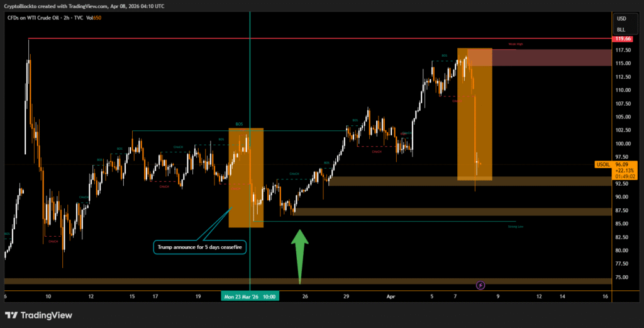Select the Strong Low label
The image size is (644, 328).
click(515, 225)
